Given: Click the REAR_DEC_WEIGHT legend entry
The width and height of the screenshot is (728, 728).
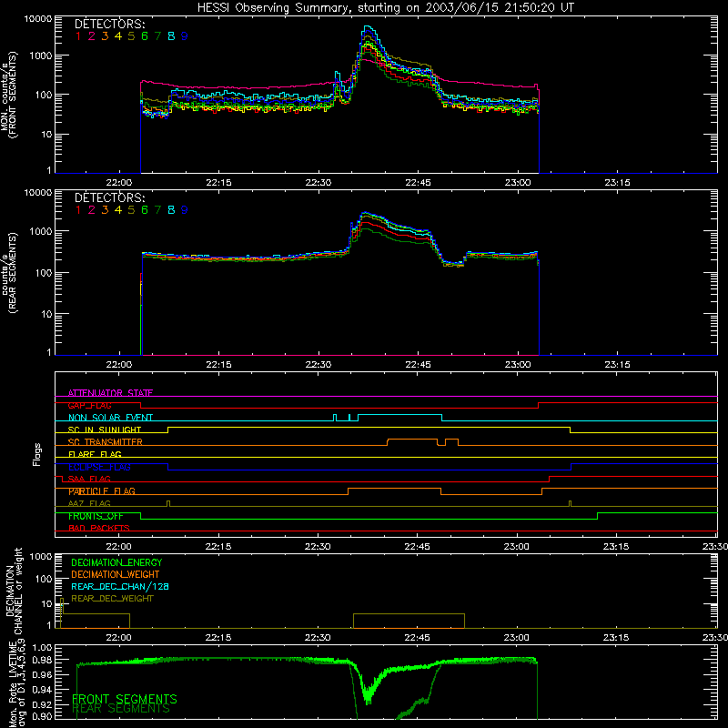Looking at the screenshot, I should 112,599.
